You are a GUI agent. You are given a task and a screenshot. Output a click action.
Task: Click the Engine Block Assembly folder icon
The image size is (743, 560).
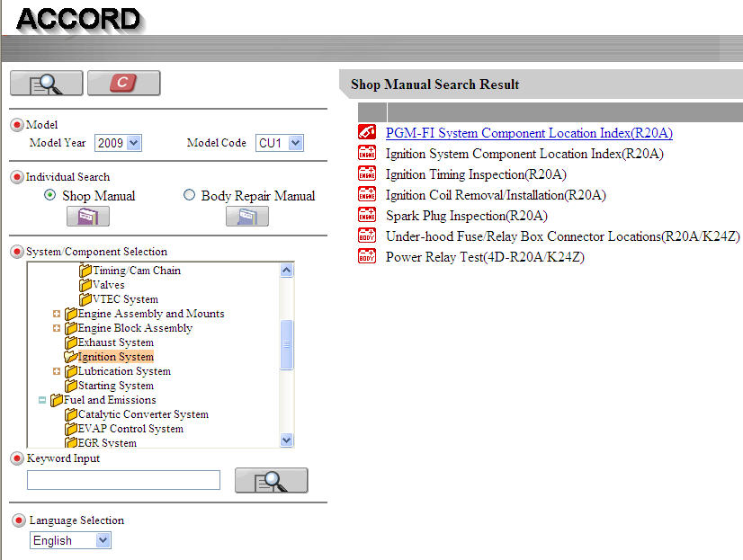point(71,328)
